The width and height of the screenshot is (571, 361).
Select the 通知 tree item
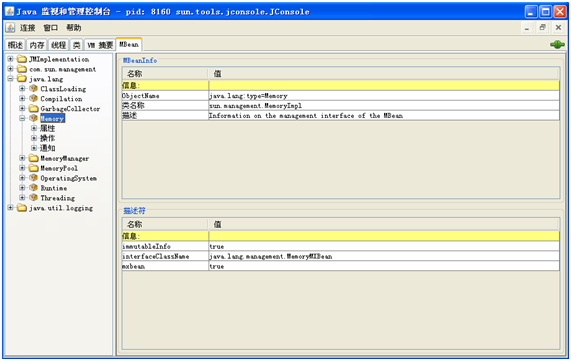pos(47,148)
